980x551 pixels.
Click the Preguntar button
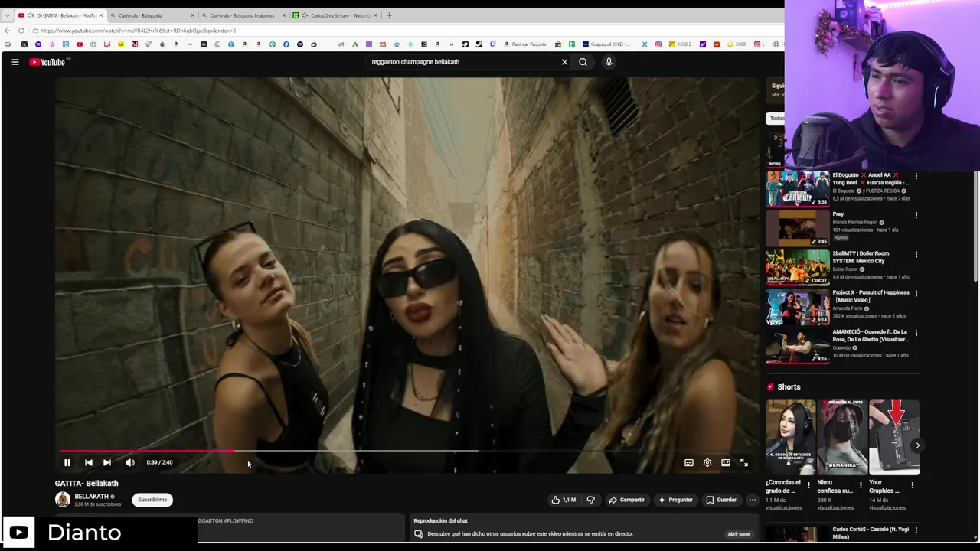(675, 500)
